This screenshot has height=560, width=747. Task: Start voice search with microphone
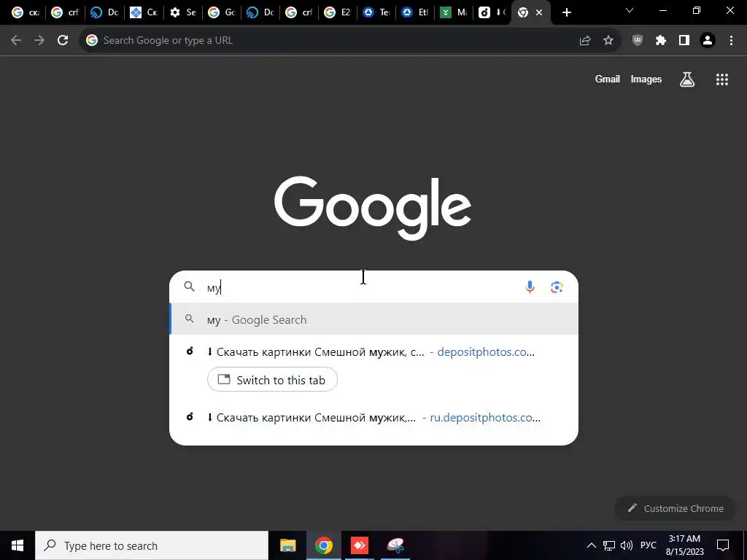[x=530, y=287]
